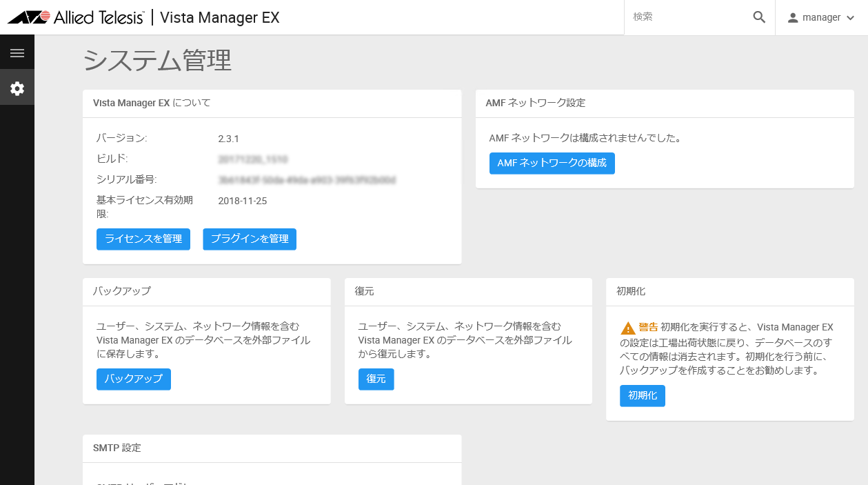Click the magnifier search icon

[759, 17]
